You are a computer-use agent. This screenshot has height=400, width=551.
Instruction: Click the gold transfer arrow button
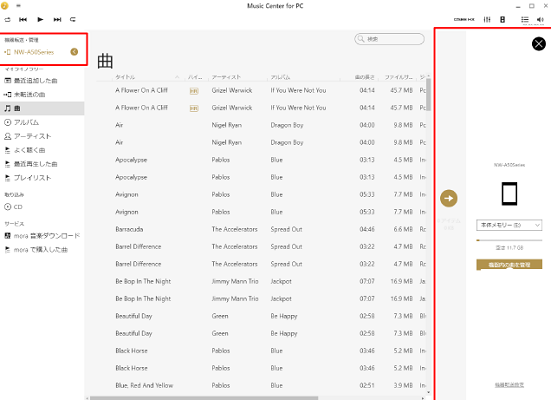(449, 198)
